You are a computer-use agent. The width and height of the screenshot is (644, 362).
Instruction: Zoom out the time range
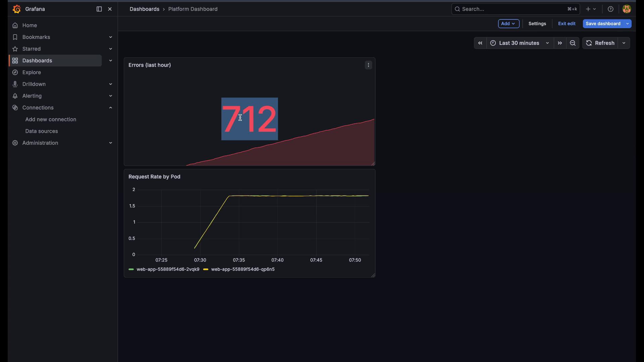tap(573, 43)
